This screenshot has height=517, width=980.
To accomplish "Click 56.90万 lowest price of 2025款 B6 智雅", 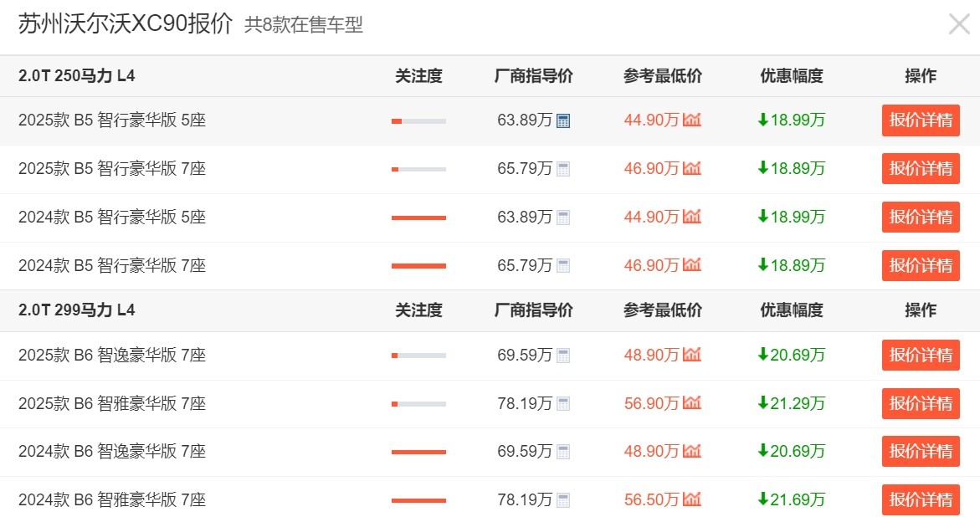I will pos(651,403).
